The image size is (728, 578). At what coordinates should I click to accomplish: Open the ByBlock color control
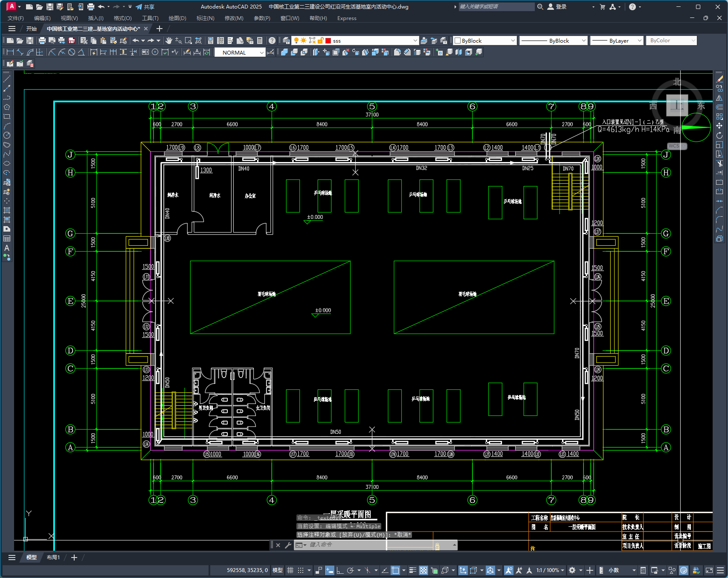tap(485, 41)
